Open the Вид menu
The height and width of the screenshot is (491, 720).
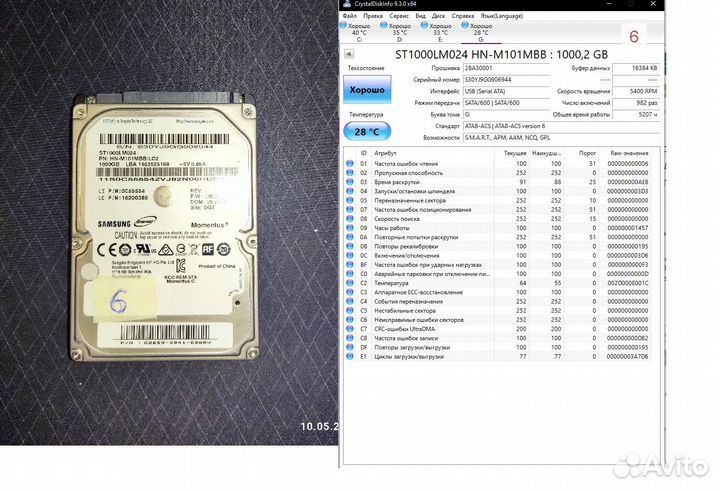click(x=420, y=16)
